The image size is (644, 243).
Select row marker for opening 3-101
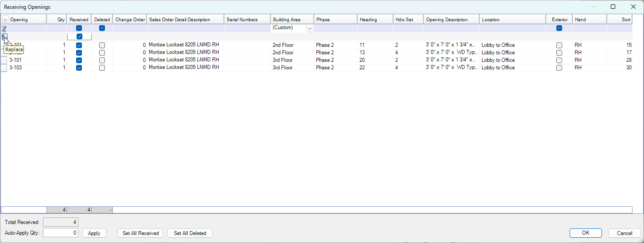(4, 61)
